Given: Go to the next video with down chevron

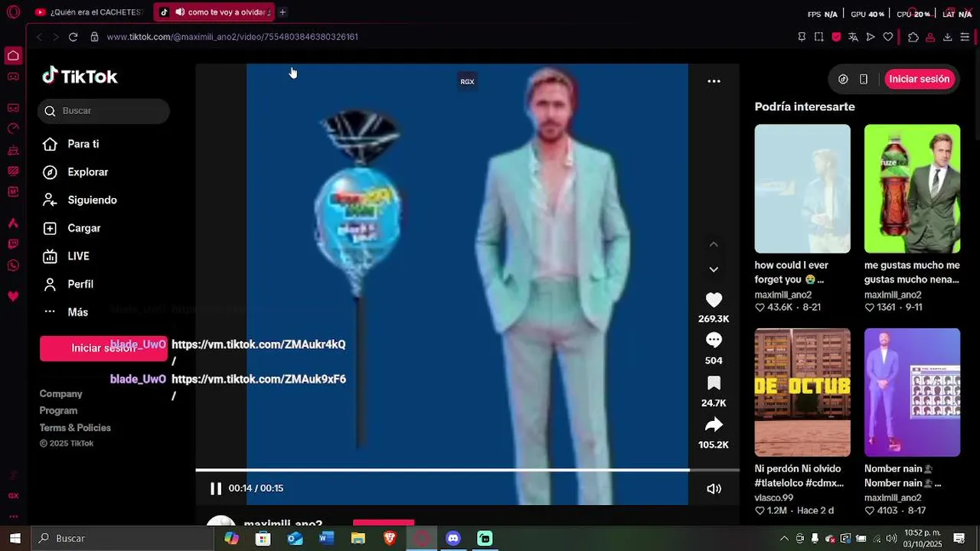Looking at the screenshot, I should click(x=714, y=269).
